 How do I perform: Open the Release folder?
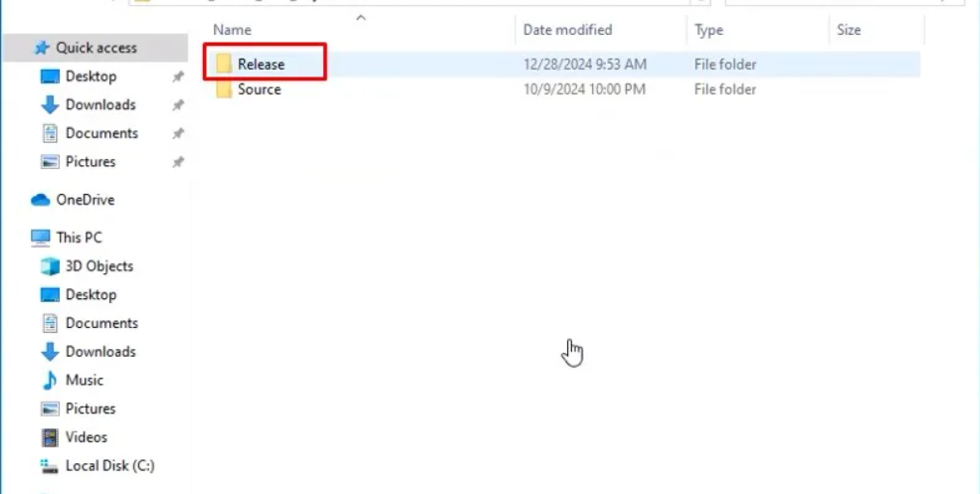[261, 65]
